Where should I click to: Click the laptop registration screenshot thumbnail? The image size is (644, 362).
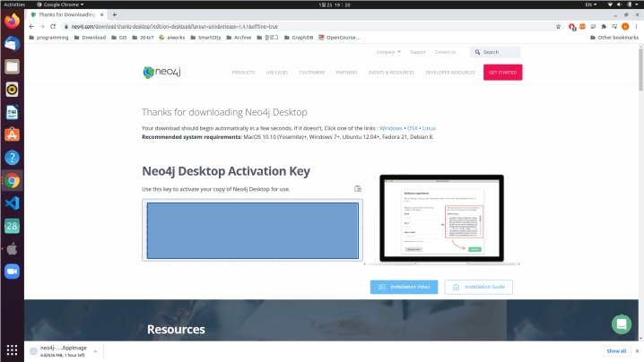[442, 219]
